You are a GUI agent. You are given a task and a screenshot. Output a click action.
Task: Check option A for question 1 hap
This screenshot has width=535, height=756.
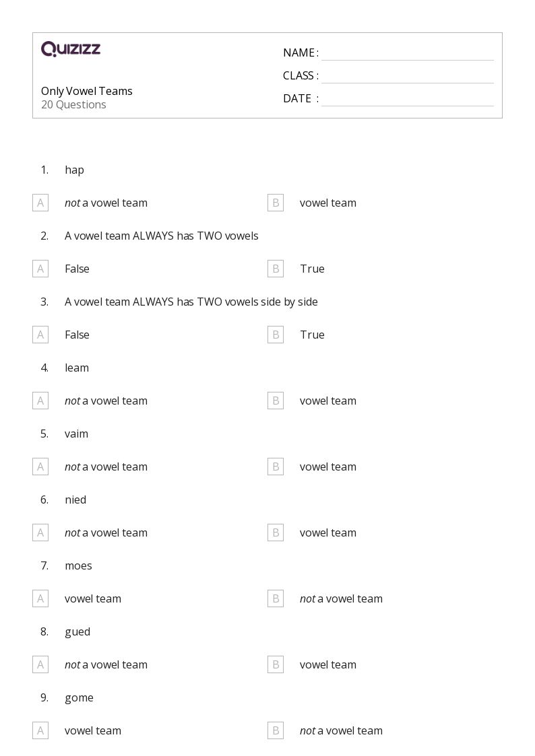coord(40,203)
